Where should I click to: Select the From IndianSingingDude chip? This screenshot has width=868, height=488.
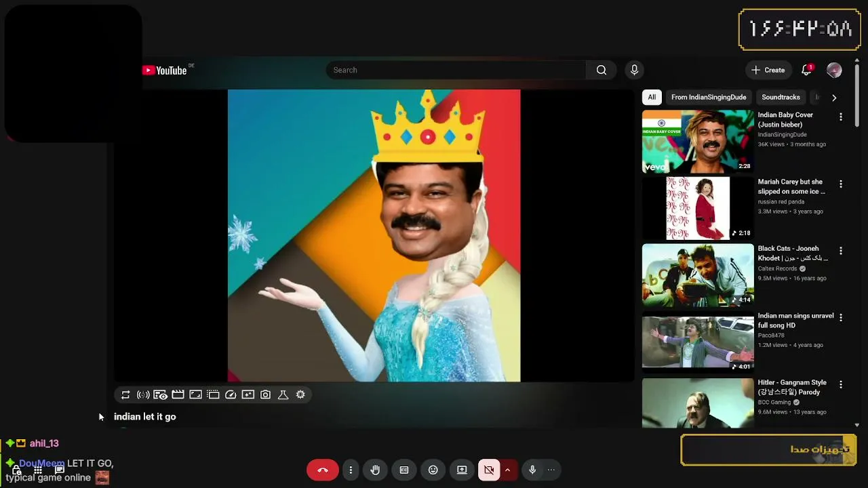[709, 97]
